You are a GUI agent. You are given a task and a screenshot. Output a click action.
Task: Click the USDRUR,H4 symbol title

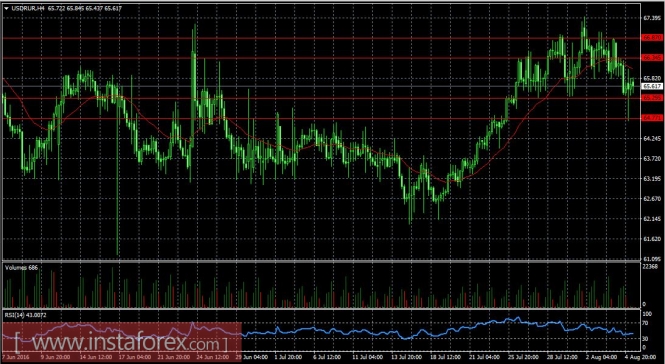coord(27,8)
